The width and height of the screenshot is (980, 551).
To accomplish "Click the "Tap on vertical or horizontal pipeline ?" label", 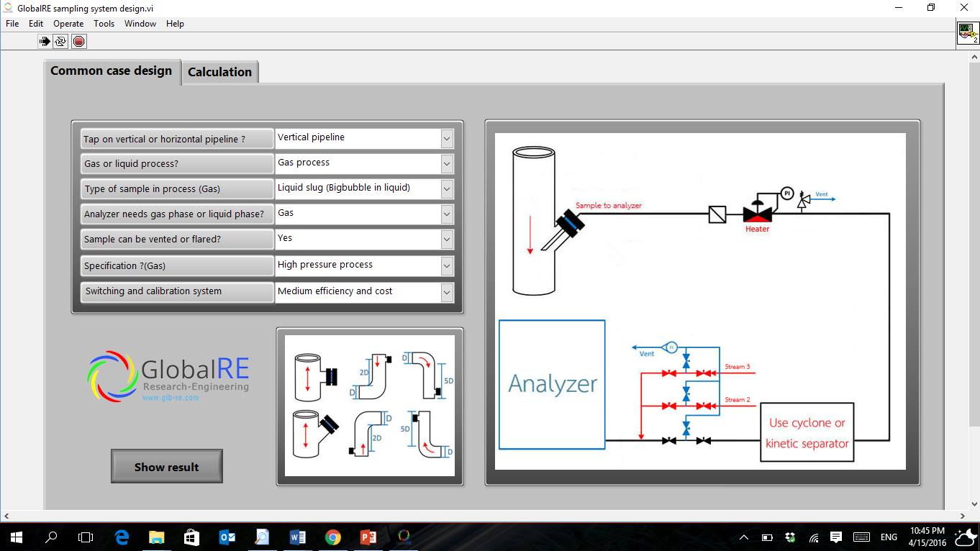I will pyautogui.click(x=177, y=139).
